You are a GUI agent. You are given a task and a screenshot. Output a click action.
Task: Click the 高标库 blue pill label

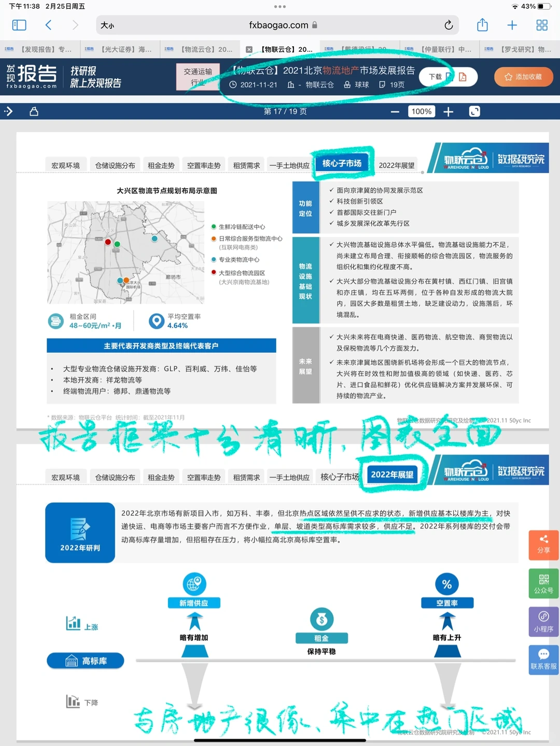86,660
